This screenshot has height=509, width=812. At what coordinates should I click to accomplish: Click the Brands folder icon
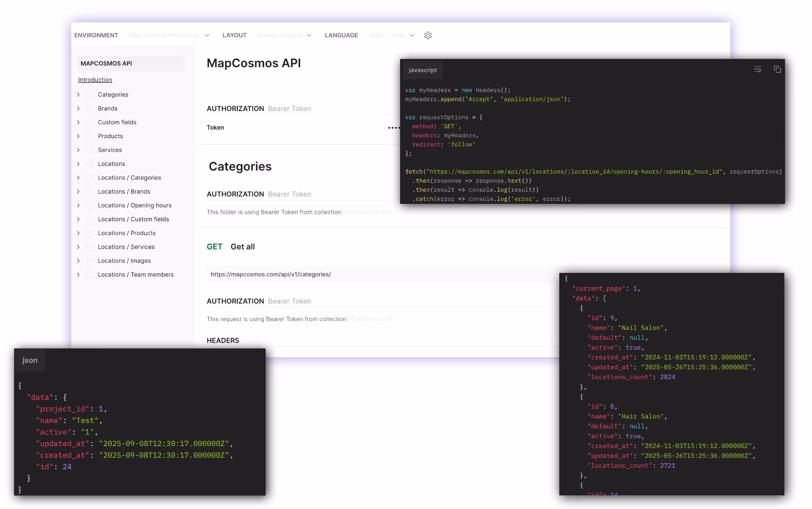pyautogui.click(x=90, y=108)
